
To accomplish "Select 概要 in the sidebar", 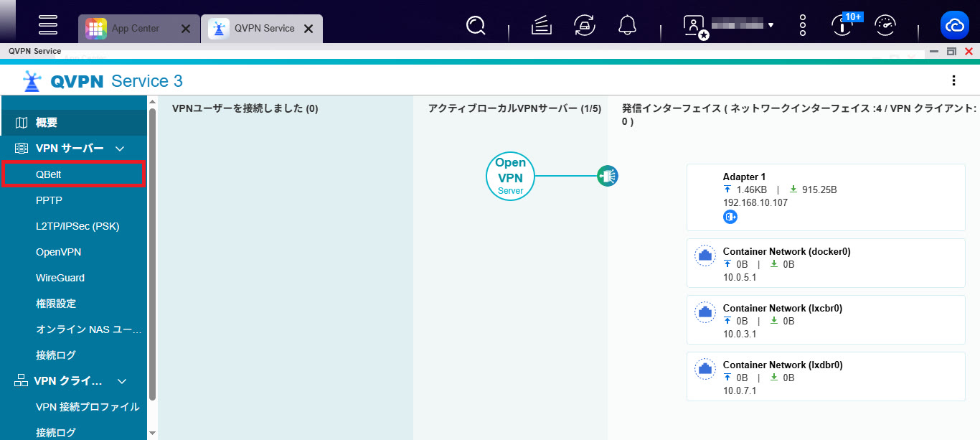I will [47, 123].
